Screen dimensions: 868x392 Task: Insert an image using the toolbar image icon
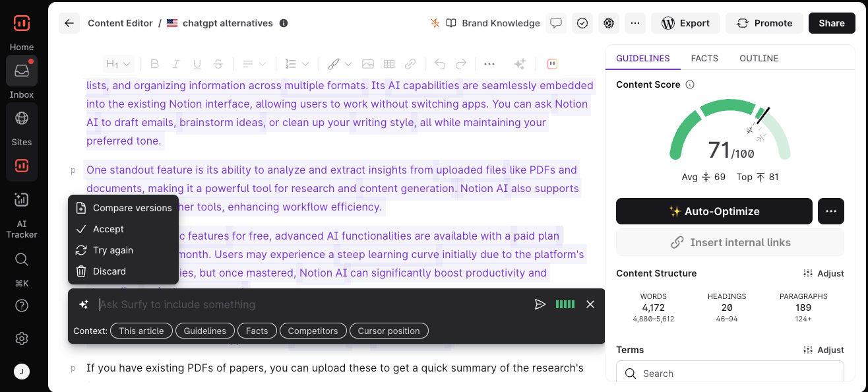pyautogui.click(x=368, y=64)
